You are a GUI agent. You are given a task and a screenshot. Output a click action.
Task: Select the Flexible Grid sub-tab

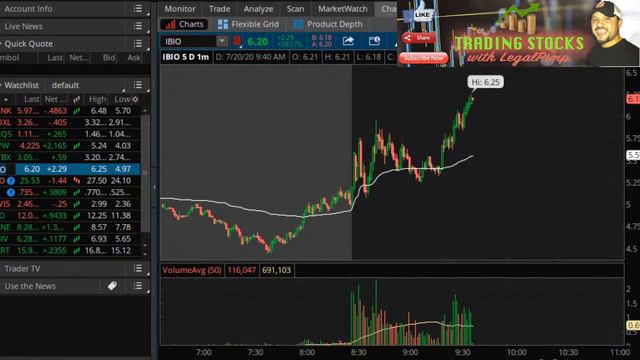point(249,24)
